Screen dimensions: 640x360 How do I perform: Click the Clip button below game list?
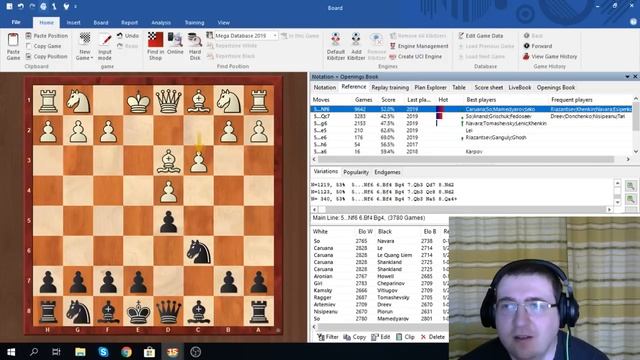(405, 337)
